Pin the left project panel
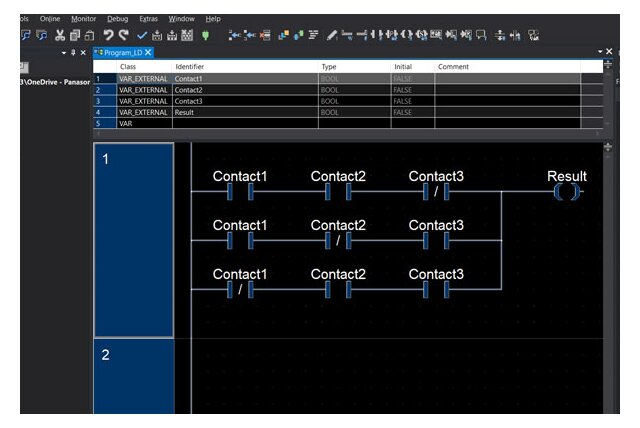This screenshot has height=428, width=640. pos(73,52)
